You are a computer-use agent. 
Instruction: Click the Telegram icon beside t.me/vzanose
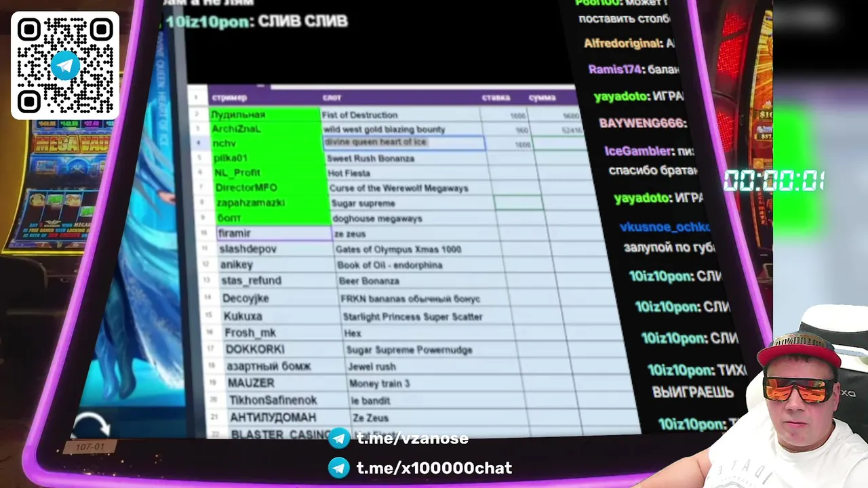pyautogui.click(x=339, y=439)
